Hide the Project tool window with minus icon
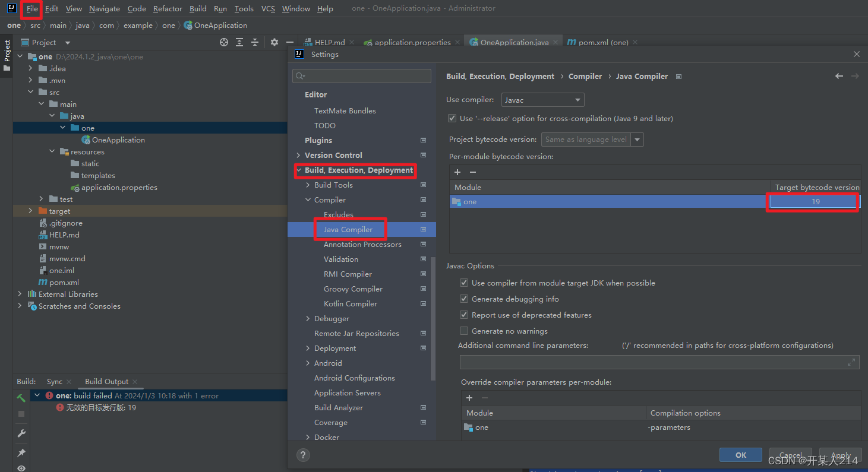Viewport: 868px width, 472px height. pyautogui.click(x=289, y=42)
